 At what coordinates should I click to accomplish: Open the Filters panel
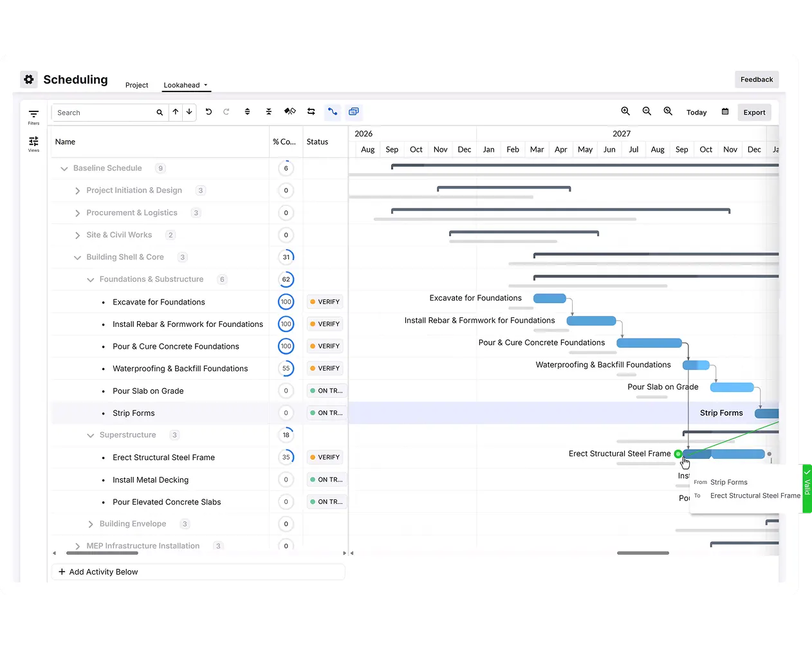point(33,116)
